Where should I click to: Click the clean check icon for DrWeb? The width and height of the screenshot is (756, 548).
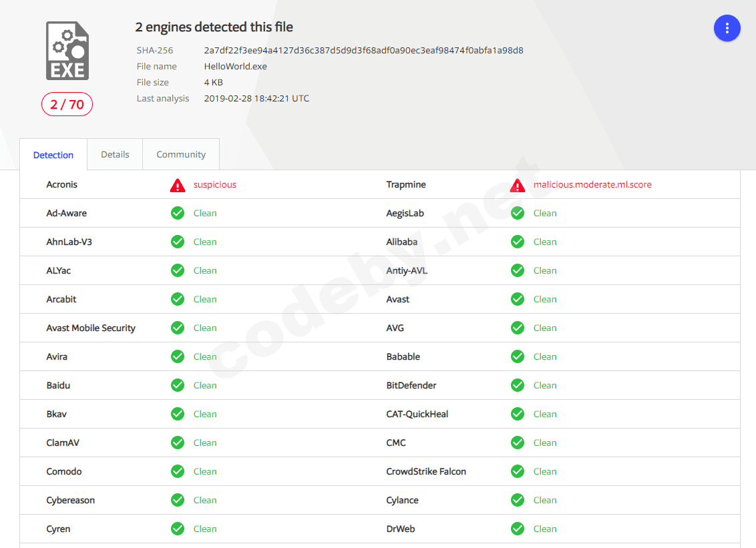pos(518,529)
